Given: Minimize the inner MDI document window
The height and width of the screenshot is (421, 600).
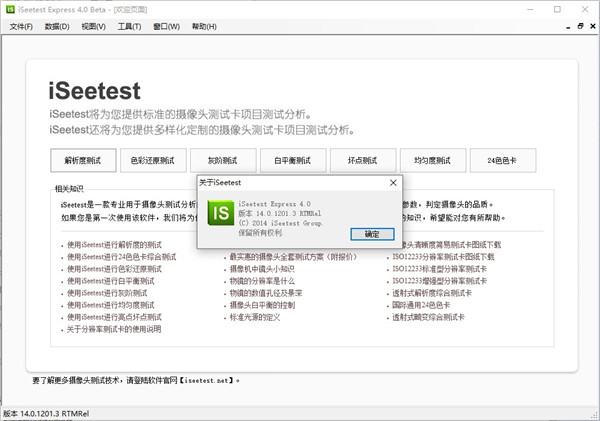Looking at the screenshot, I should click(568, 26).
